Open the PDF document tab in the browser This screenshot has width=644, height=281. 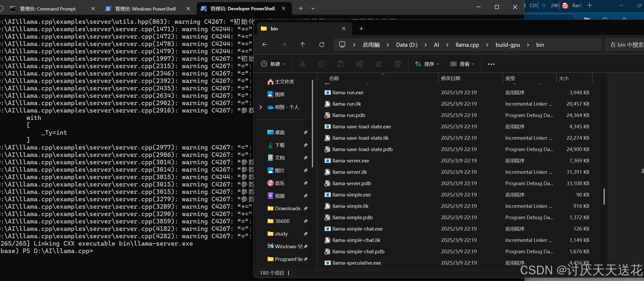point(565,5)
